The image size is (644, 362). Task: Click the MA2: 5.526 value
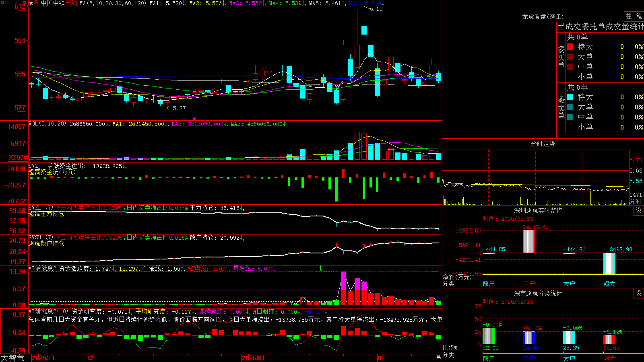click(x=207, y=3)
